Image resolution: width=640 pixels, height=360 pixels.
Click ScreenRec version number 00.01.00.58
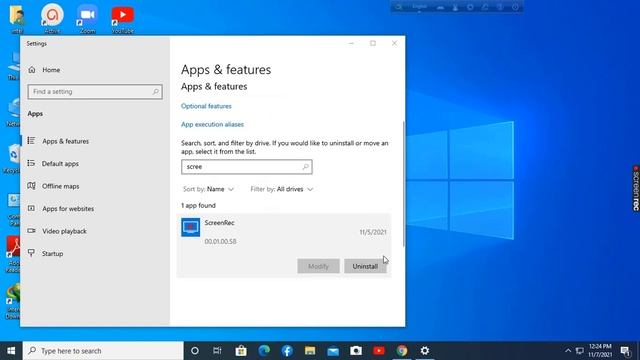tap(220, 242)
